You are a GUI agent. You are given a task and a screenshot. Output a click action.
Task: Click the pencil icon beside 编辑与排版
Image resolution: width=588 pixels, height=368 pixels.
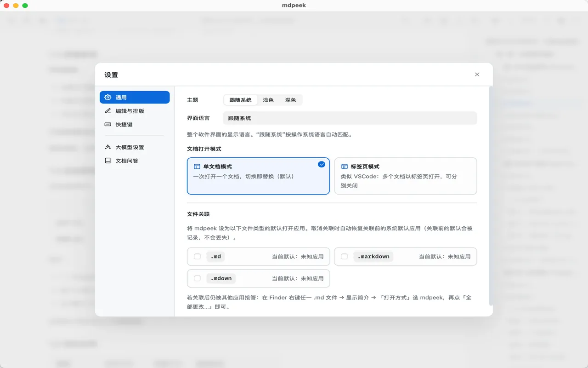[108, 111]
